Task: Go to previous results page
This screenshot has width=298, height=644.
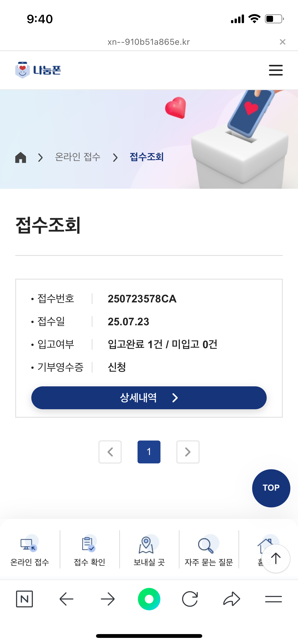Action: point(110,452)
